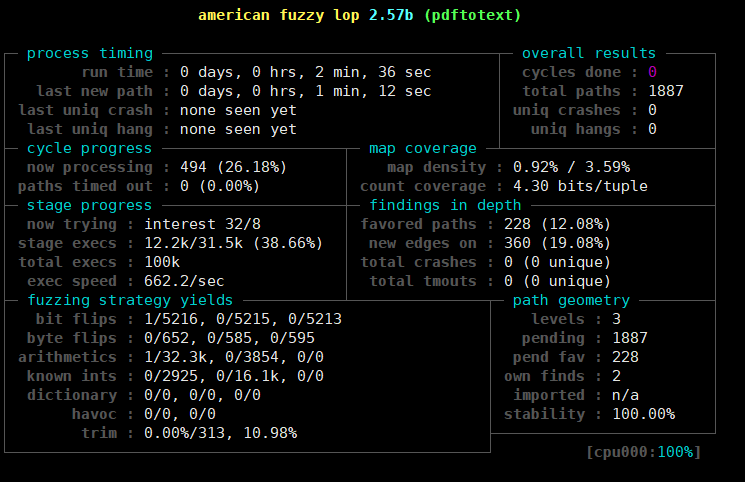Select the 'cycle progress' section header

[x=89, y=148]
